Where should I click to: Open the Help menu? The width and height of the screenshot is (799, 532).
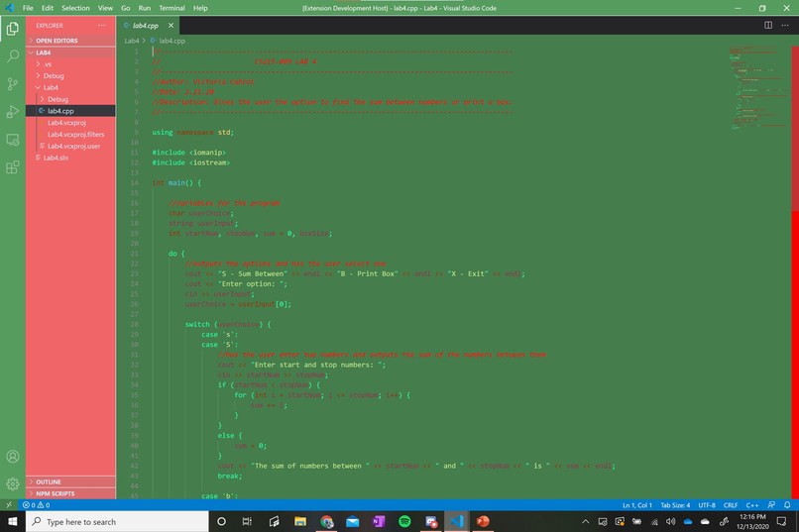200,8
